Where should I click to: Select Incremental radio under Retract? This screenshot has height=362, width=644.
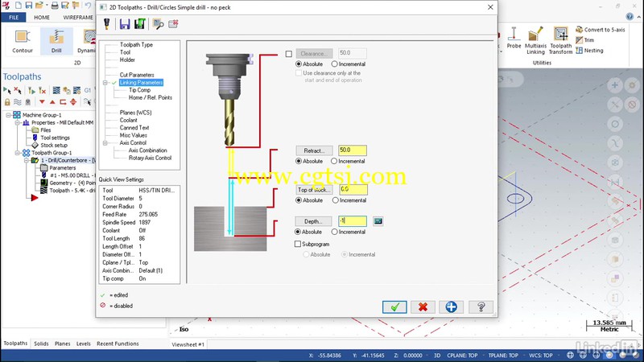334,162
